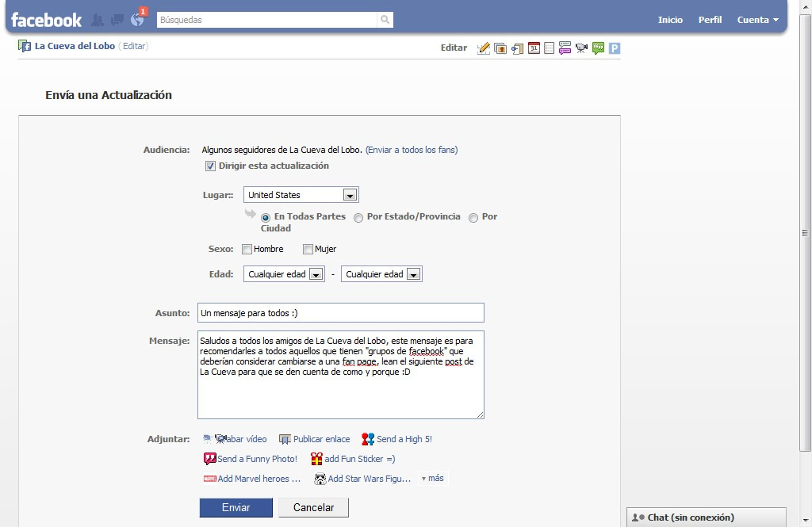
Task: Click Enviar a todos los fans link
Action: click(x=412, y=150)
